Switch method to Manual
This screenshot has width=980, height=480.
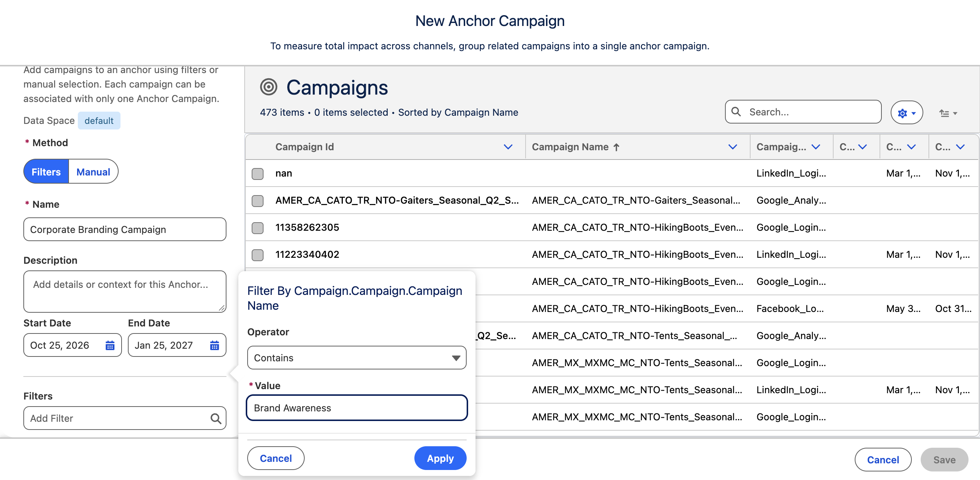(93, 172)
